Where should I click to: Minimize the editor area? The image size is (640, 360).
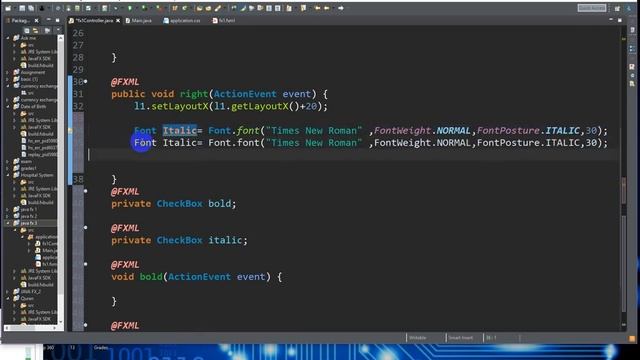611,20
